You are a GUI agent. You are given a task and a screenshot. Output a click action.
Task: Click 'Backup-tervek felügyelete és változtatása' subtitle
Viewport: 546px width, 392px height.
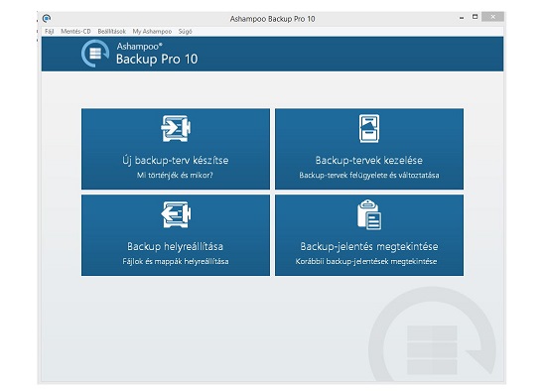tap(369, 175)
